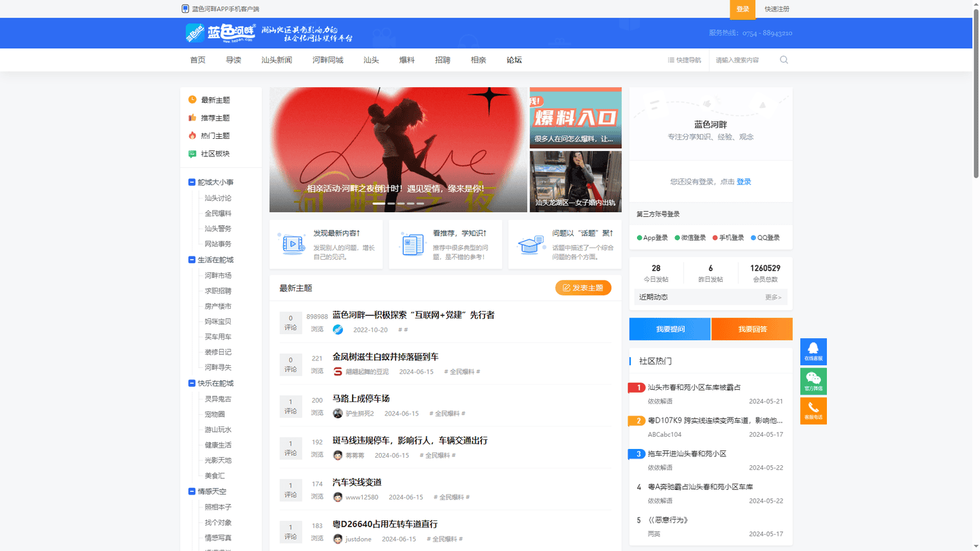Click the phone icon beside the APP client link

[x=185, y=9]
